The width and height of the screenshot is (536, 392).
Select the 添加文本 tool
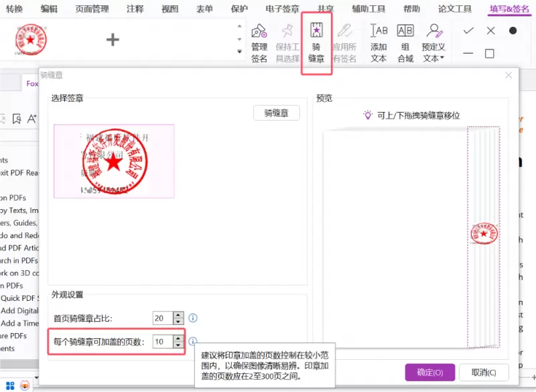379,42
